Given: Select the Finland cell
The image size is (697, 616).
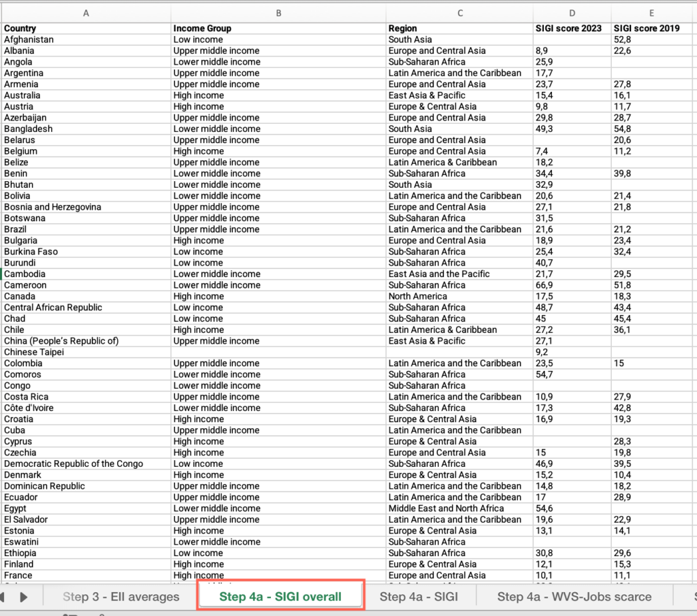Looking at the screenshot, I should 86,564.
